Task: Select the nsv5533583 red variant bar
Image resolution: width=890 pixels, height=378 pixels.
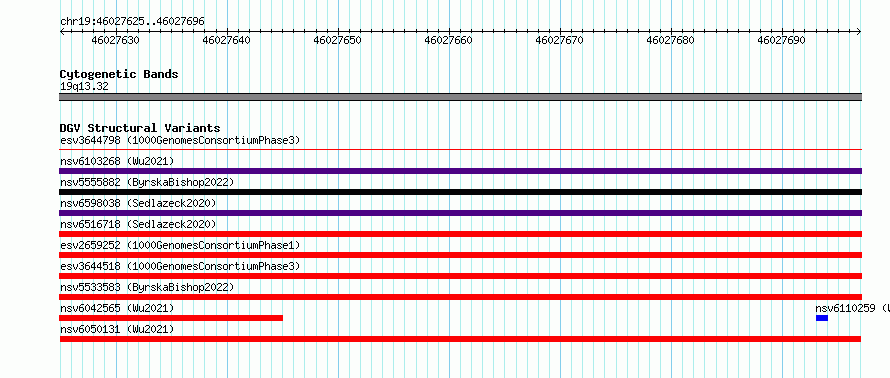Action: [460, 297]
